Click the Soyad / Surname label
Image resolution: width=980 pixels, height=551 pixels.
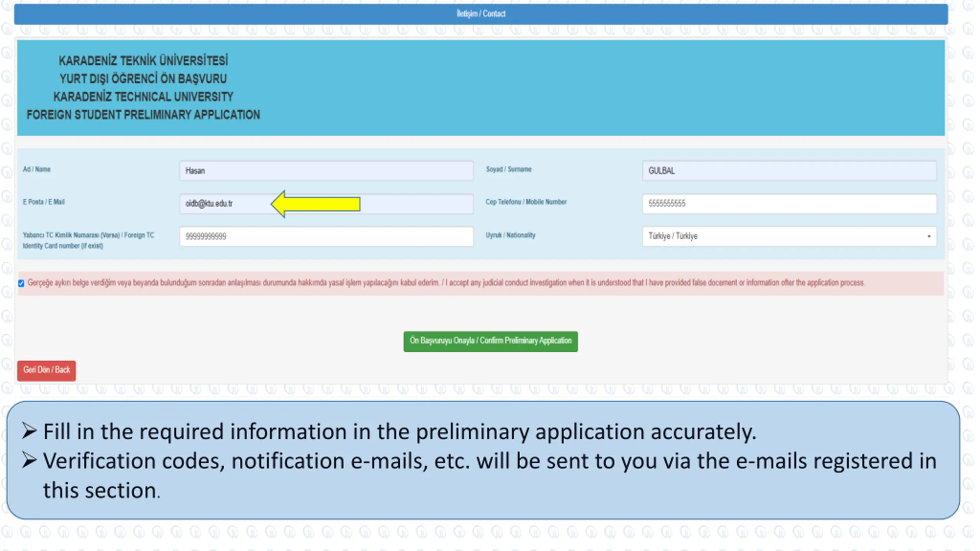point(508,169)
